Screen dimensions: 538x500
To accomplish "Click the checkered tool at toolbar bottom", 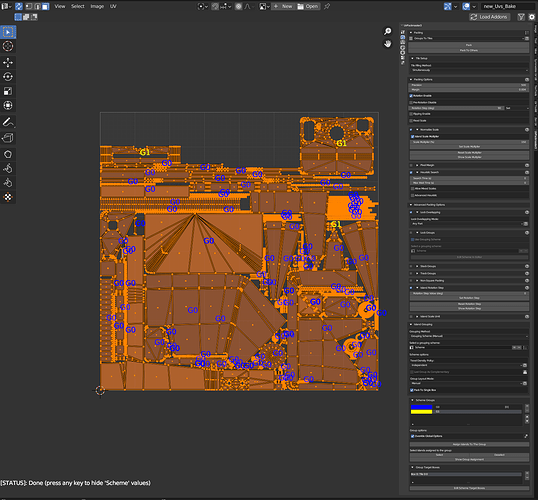I will point(8,197).
